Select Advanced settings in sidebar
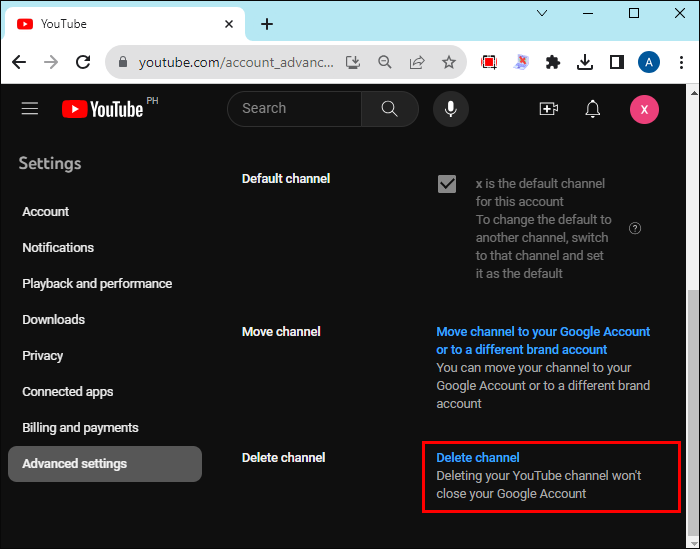The image size is (700, 549). tap(105, 464)
